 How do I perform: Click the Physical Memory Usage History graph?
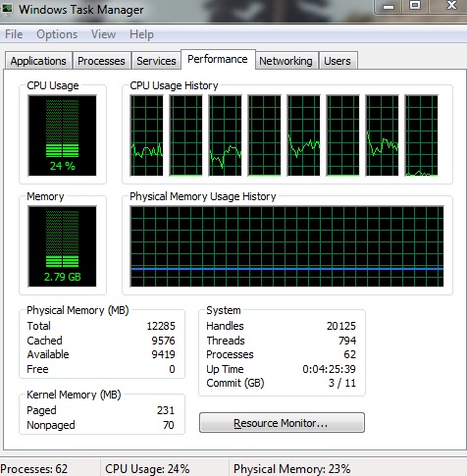(286, 246)
